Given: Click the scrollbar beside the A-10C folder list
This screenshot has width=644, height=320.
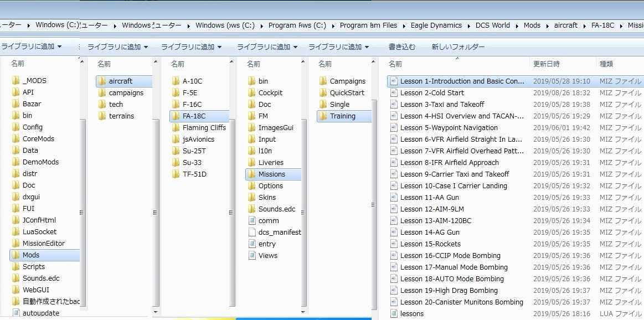Looking at the screenshot, I should [x=232, y=213].
